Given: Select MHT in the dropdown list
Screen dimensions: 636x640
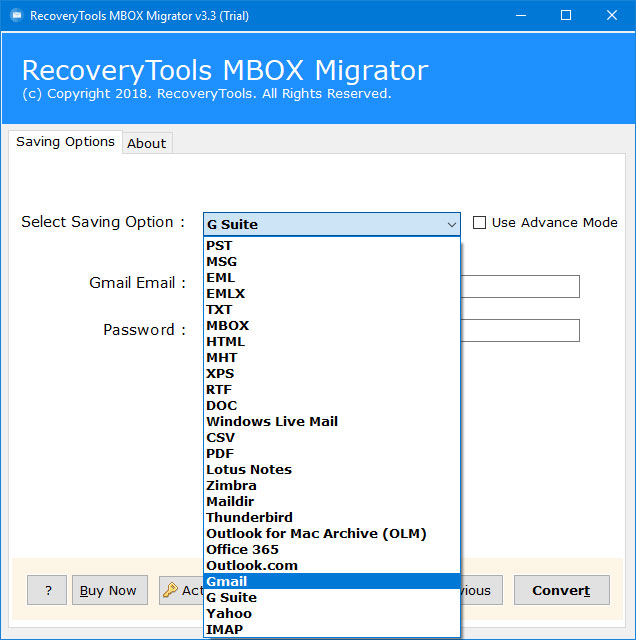Looking at the screenshot, I should (332, 358).
